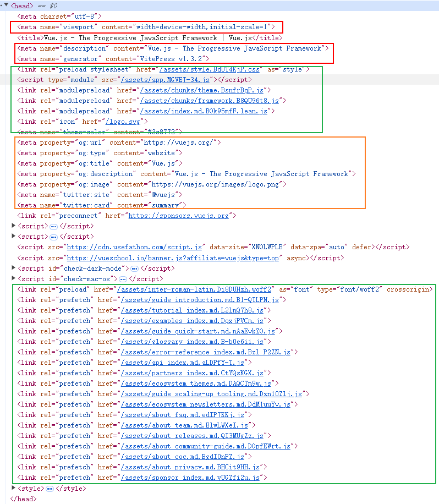
Task: Open tutorial_index.md prefetch link
Action: click(192, 310)
